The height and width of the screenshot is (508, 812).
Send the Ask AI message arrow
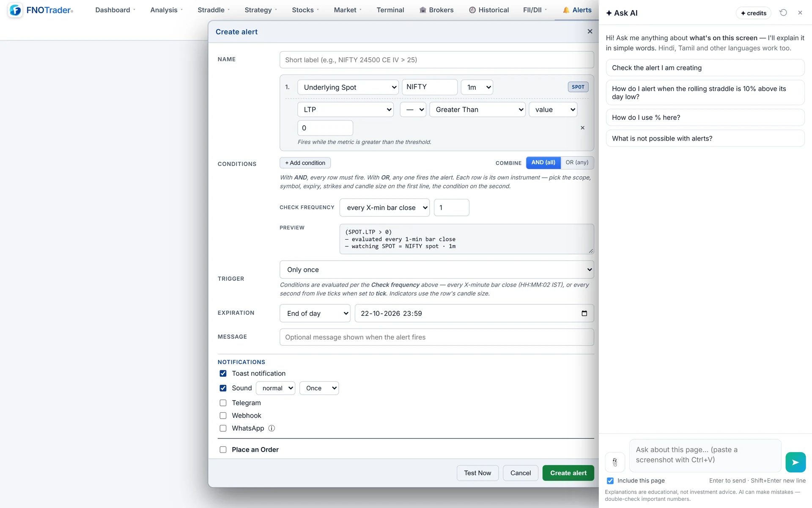(795, 462)
